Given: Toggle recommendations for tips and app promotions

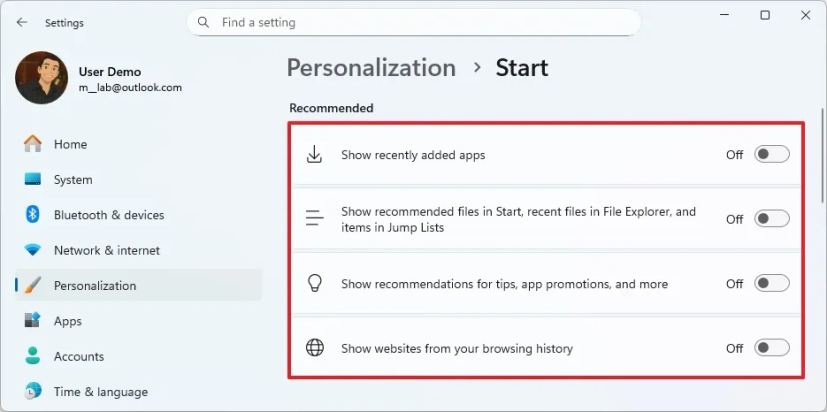Looking at the screenshot, I should tap(771, 284).
